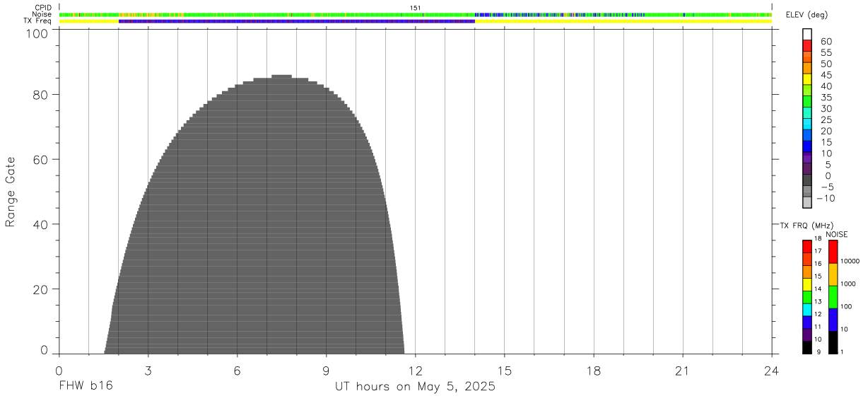Click the blue swatch in the NOISE scale
This screenshot has height=401, width=868.
pos(833,320)
